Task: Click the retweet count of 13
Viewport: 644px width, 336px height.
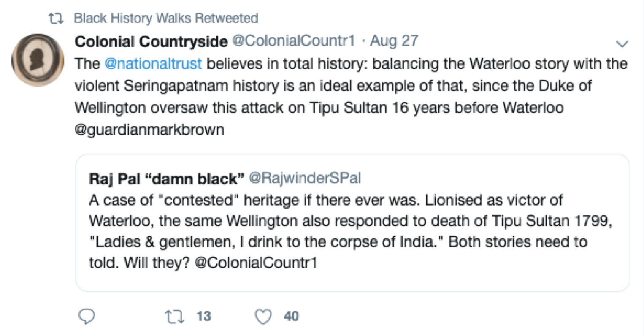Action: (x=203, y=316)
